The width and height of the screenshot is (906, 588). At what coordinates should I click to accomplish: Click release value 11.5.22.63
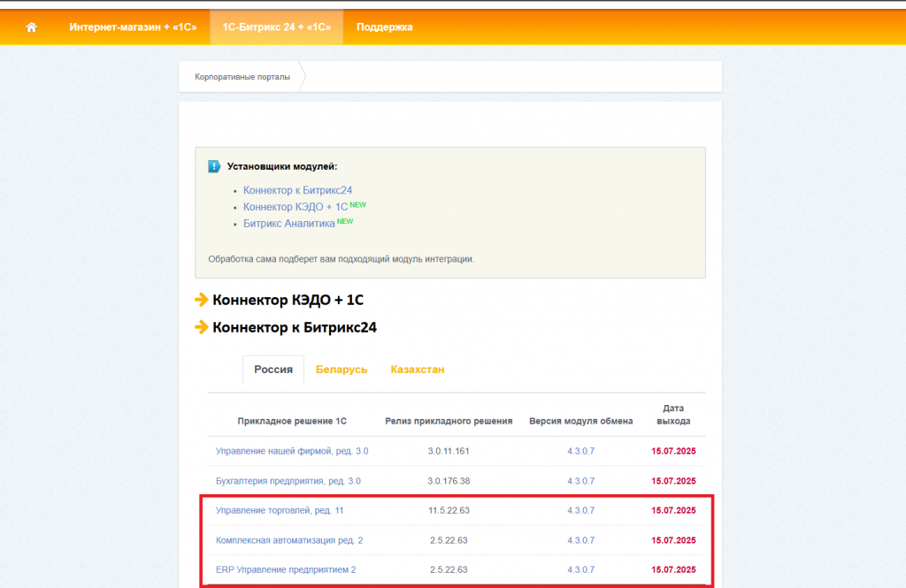coord(449,510)
